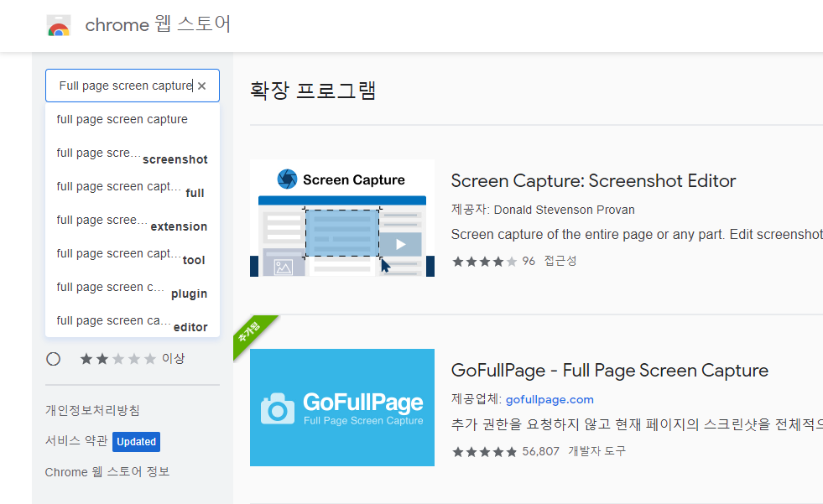Open the Chrome 웹 스토어 정보 link
Screen dimensions: 823x504
[x=107, y=472]
